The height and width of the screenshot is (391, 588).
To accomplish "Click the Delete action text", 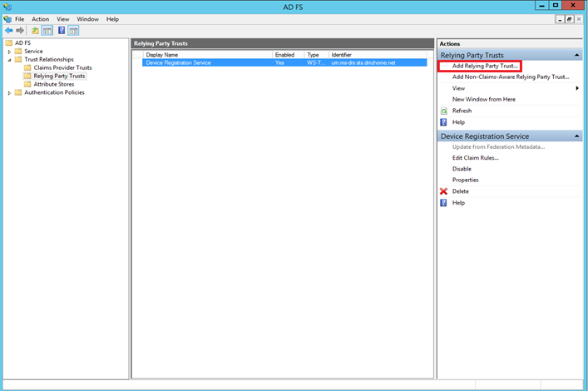I will click(461, 191).
